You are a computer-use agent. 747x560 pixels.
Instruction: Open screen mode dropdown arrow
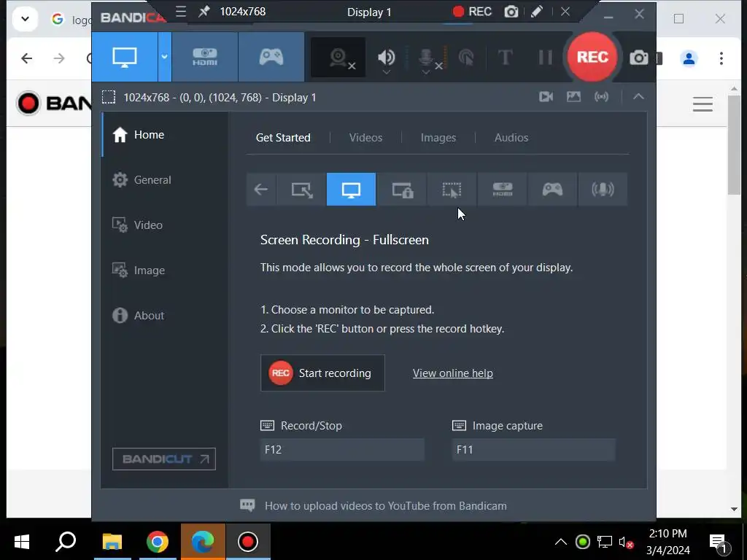coord(164,57)
